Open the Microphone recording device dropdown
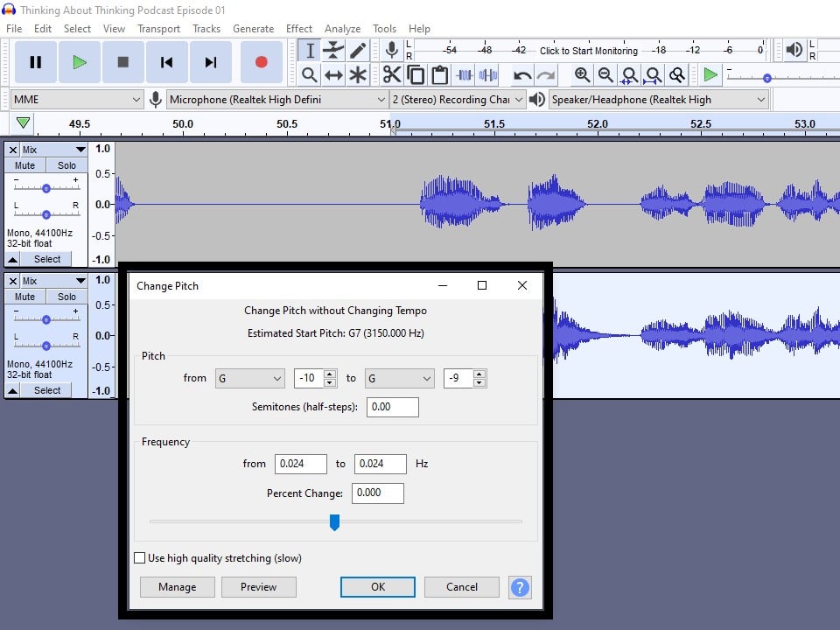 click(277, 100)
